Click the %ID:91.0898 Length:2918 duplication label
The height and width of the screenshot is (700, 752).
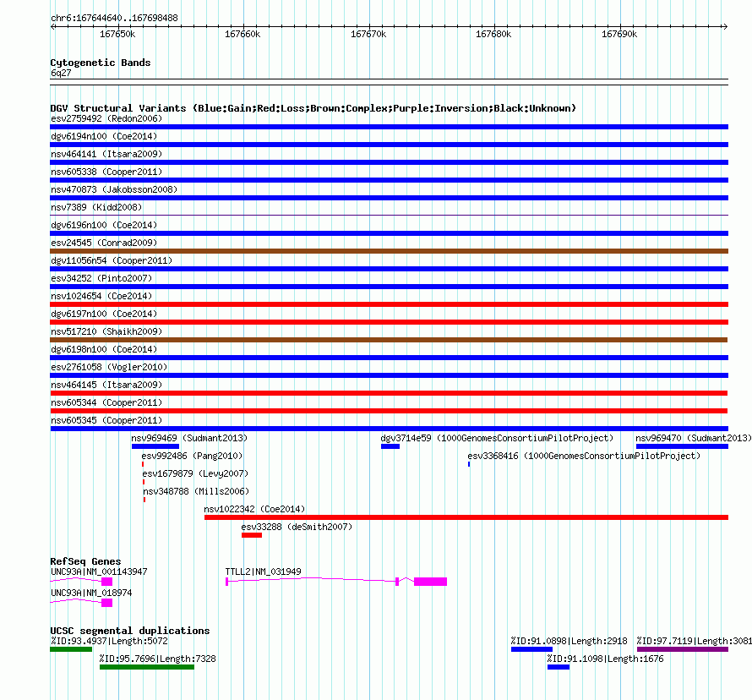click(569, 641)
